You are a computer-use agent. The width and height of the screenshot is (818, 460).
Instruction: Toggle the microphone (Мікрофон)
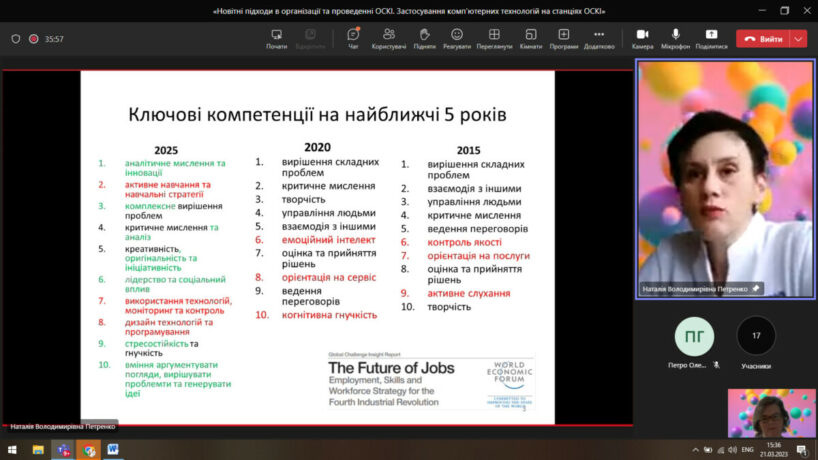click(x=676, y=38)
